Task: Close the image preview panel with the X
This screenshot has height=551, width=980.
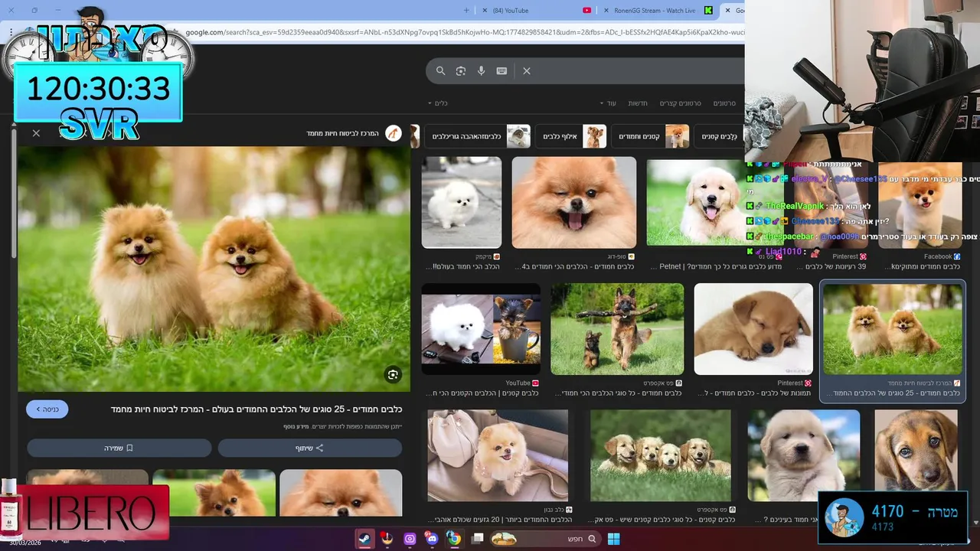Action: pyautogui.click(x=36, y=133)
